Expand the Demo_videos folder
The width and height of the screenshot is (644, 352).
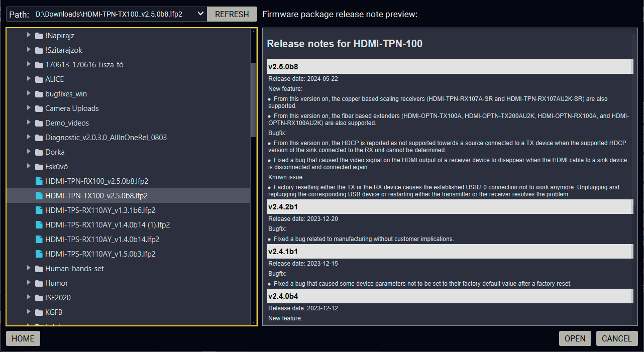[29, 123]
